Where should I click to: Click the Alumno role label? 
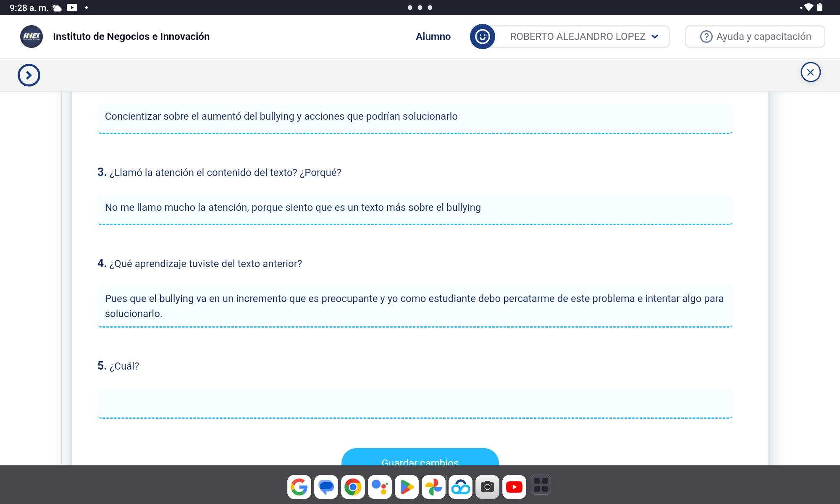433,37
